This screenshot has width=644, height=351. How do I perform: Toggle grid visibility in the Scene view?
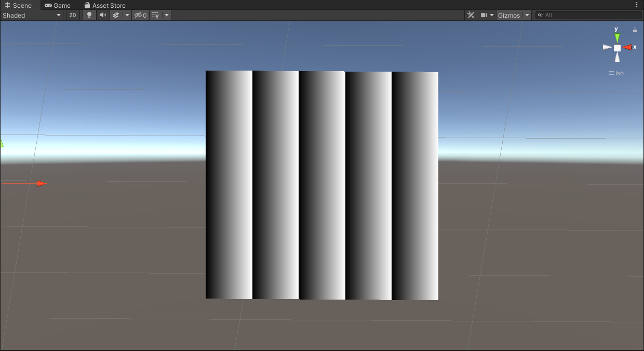(x=155, y=15)
